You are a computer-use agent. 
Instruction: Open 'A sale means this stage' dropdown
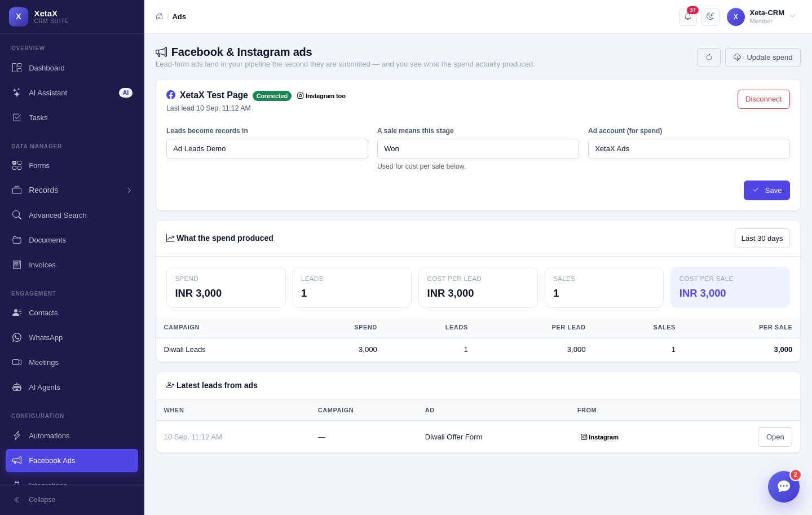click(x=478, y=149)
